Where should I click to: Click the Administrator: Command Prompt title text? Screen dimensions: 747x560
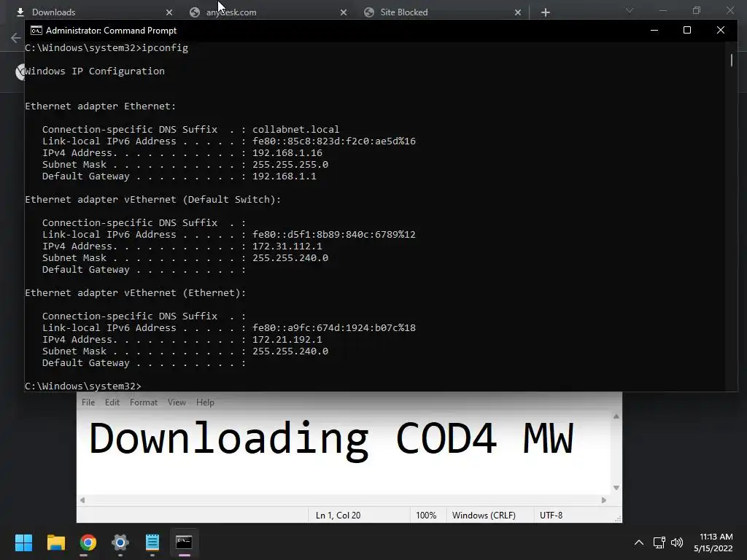tap(111, 31)
